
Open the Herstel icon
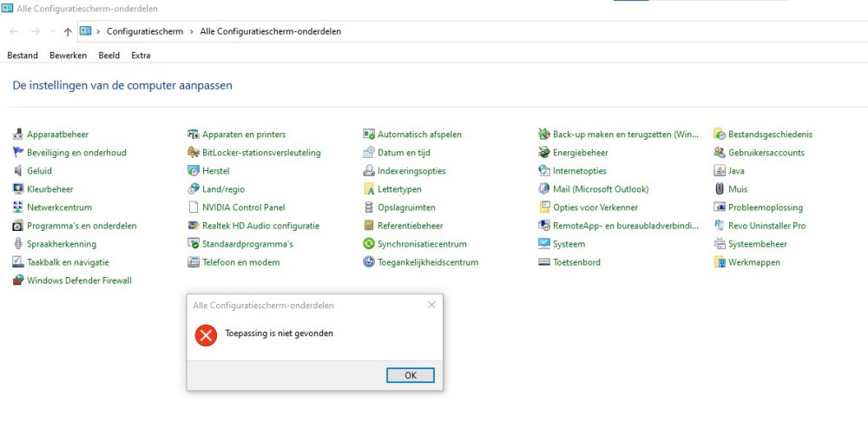click(194, 170)
